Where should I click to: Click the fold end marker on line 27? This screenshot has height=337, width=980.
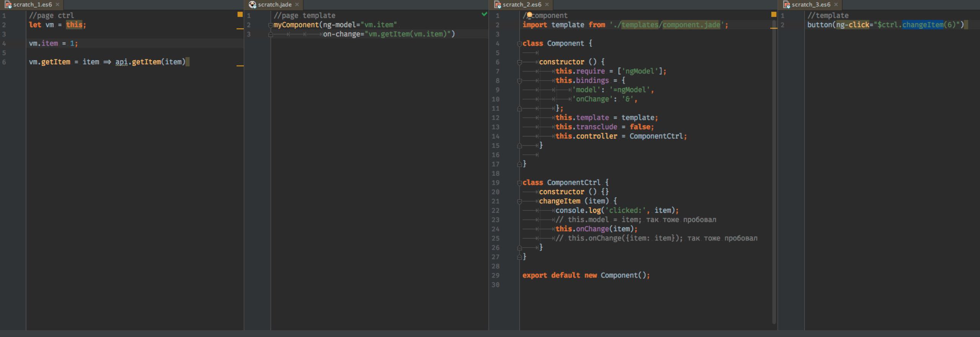pos(519,257)
